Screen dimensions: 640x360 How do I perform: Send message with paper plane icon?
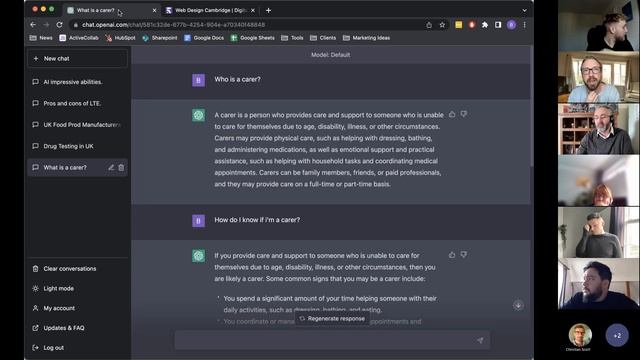click(480, 340)
